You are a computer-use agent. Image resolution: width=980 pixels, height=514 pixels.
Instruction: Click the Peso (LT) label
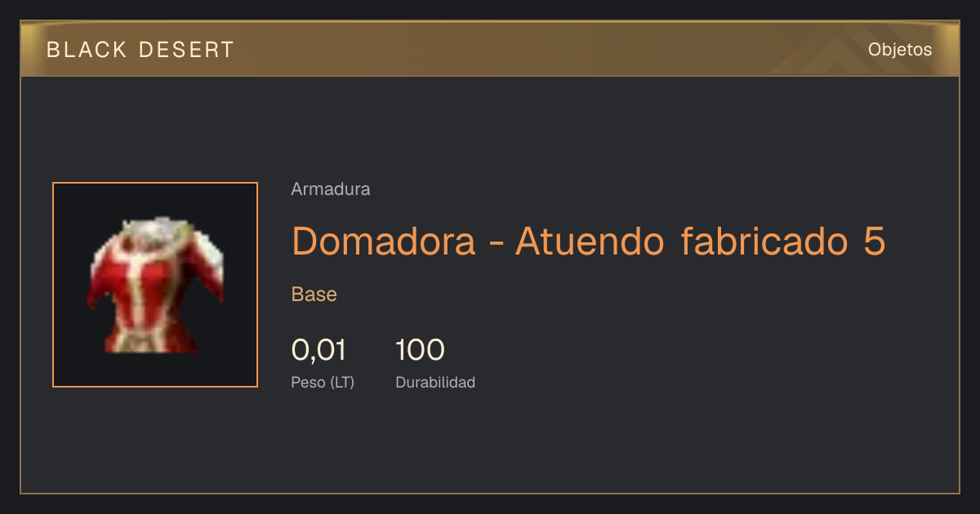[323, 383]
